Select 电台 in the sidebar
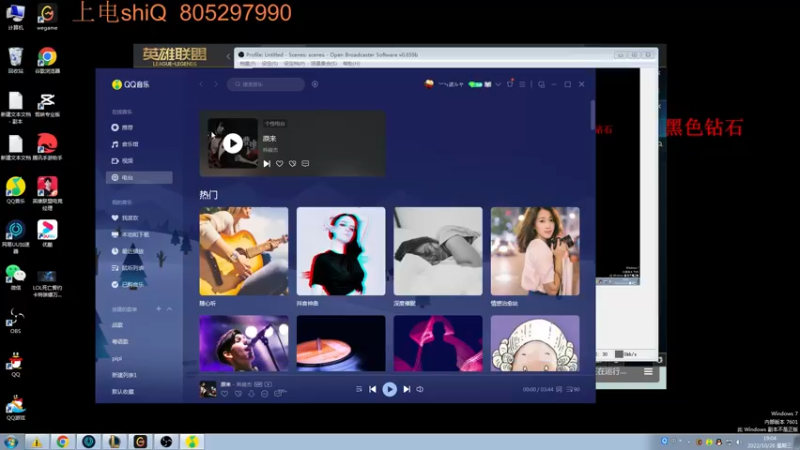 point(139,178)
